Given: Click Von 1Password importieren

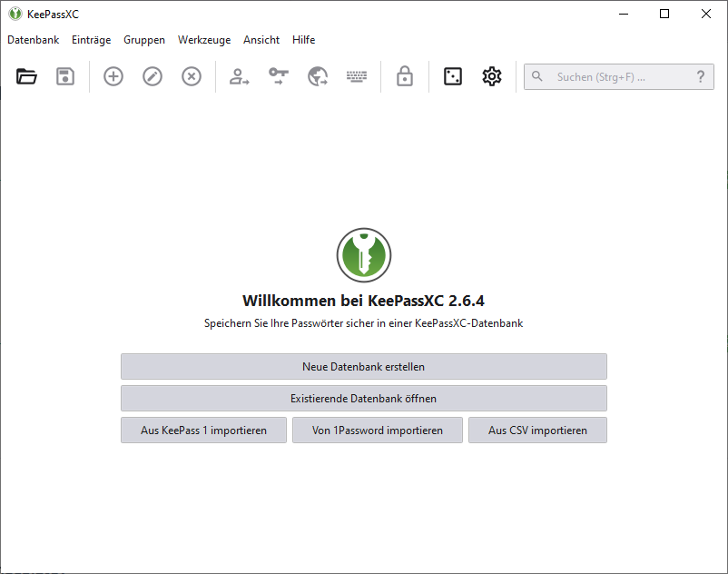Looking at the screenshot, I should (377, 430).
